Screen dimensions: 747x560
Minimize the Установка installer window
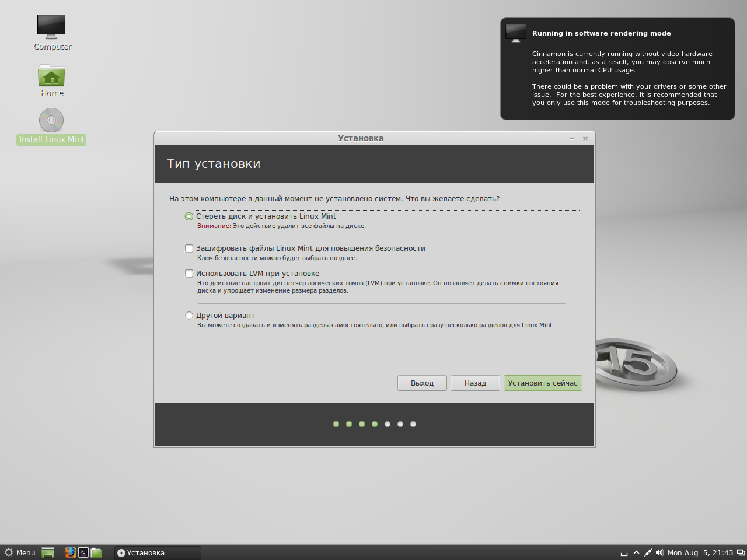[x=572, y=138]
